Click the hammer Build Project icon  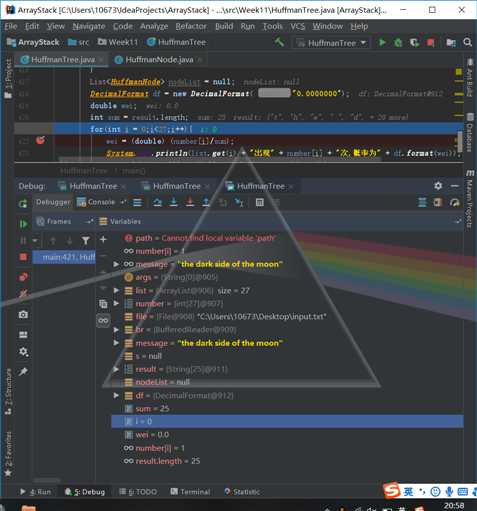pos(279,42)
